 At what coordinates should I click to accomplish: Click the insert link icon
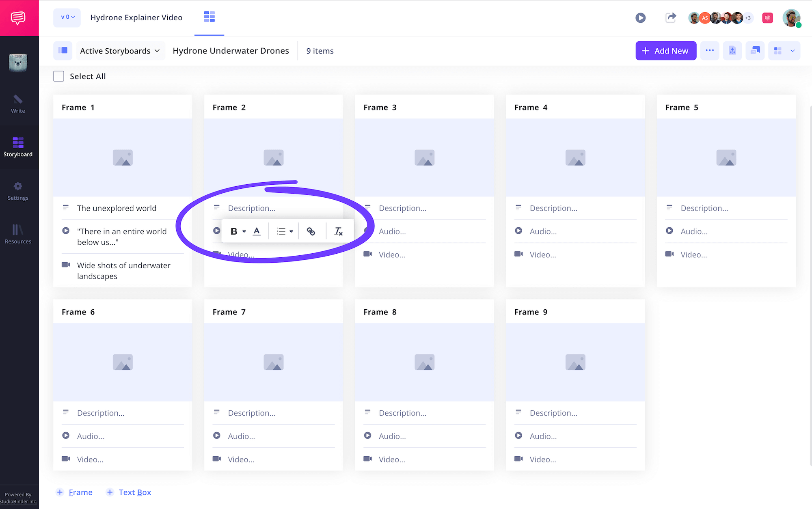coord(311,231)
